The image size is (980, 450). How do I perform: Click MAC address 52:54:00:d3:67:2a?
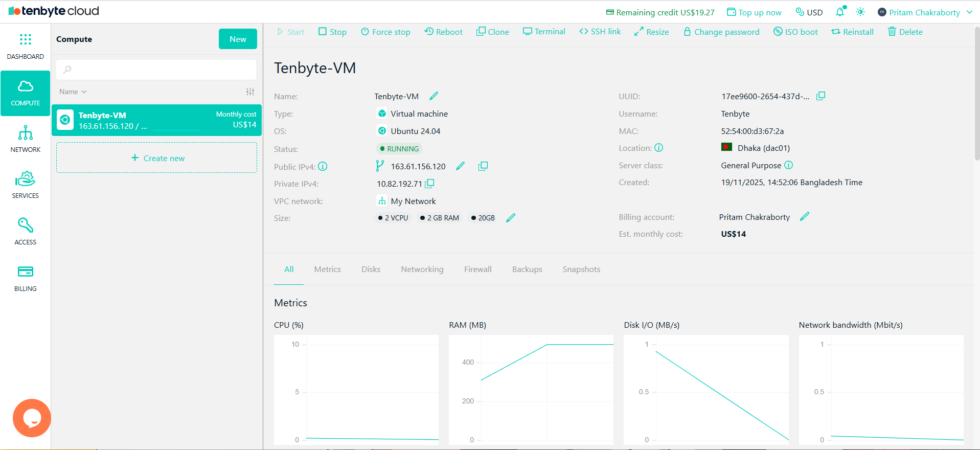[753, 131]
